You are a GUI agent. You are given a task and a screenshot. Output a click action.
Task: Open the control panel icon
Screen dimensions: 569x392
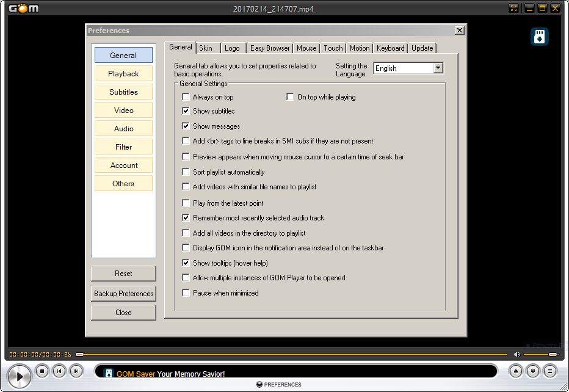(533, 371)
